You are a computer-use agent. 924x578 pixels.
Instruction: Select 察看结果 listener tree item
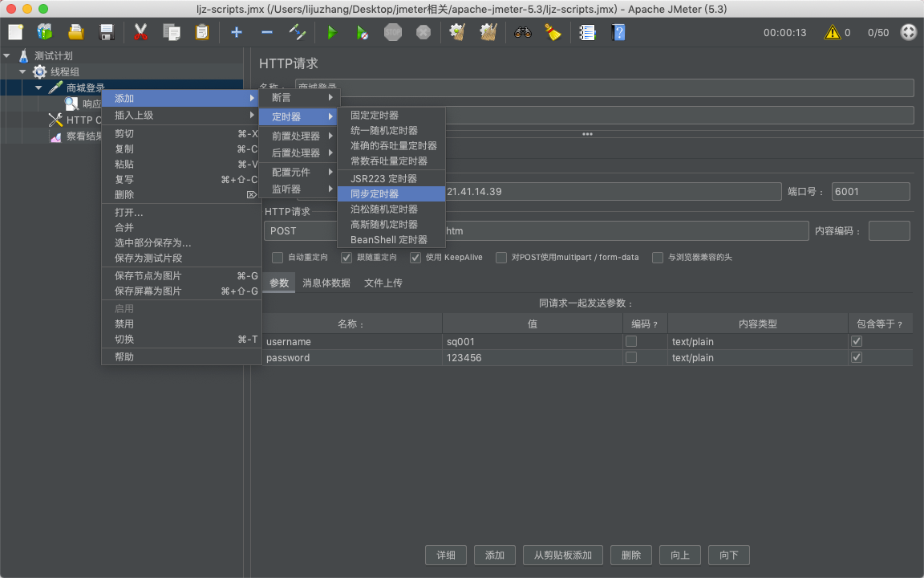click(77, 136)
